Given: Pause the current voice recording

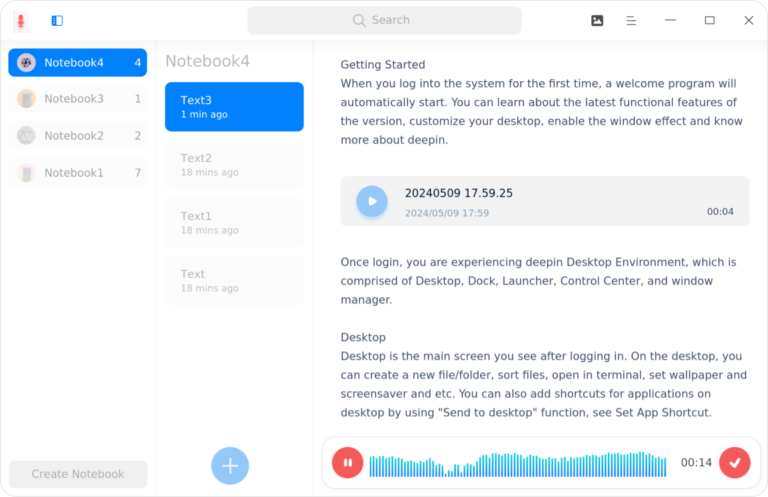Looking at the screenshot, I should coord(347,462).
